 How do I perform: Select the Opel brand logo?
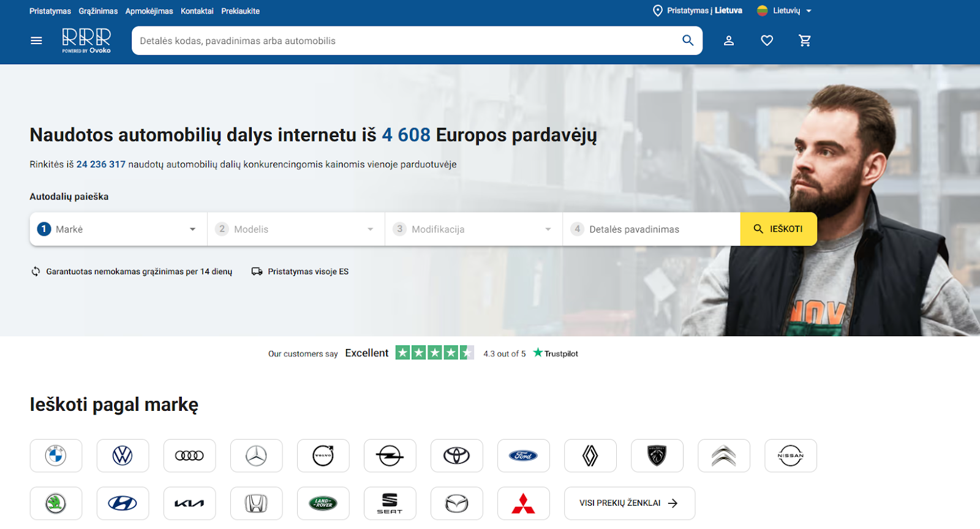coord(390,456)
